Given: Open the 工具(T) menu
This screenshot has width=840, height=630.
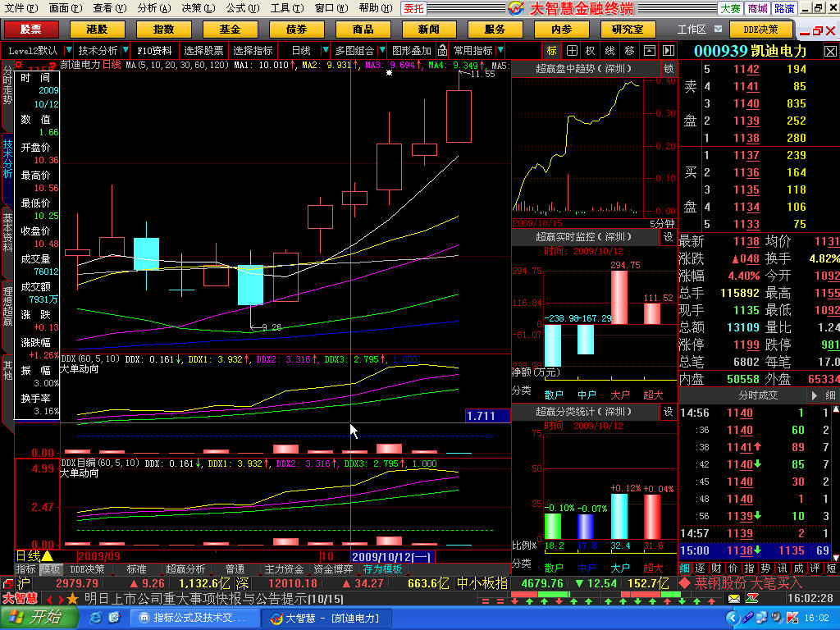Looking at the screenshot, I should tap(286, 8).
